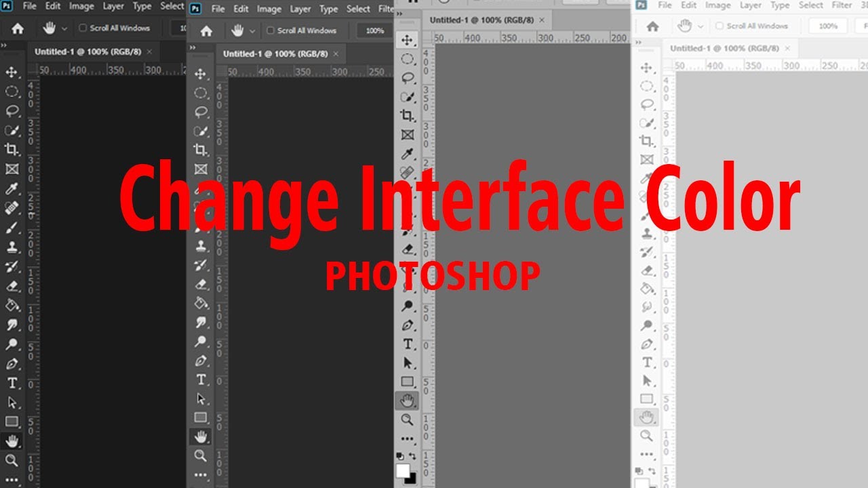The width and height of the screenshot is (868, 488).
Task: Open Image menu in the darkest theme
Action: (x=81, y=6)
